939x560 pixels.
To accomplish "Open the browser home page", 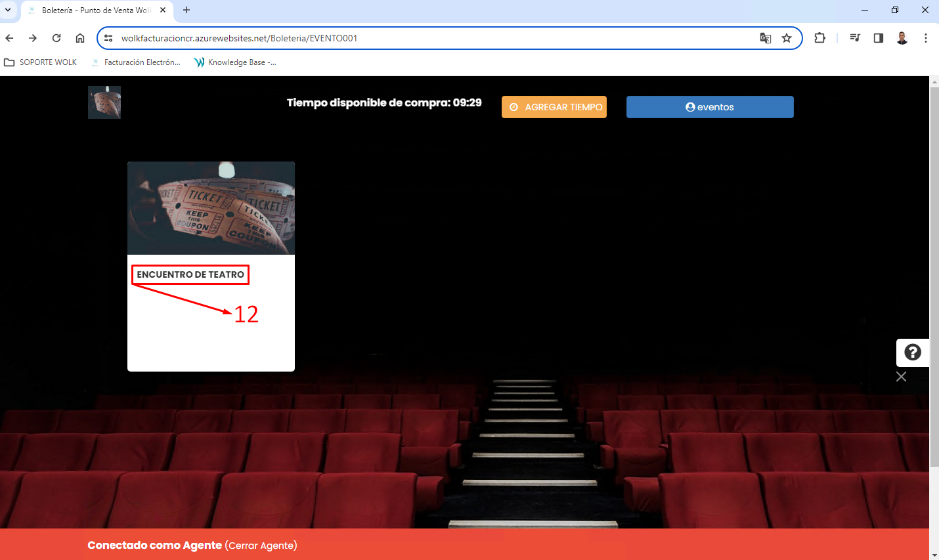I will (x=80, y=38).
